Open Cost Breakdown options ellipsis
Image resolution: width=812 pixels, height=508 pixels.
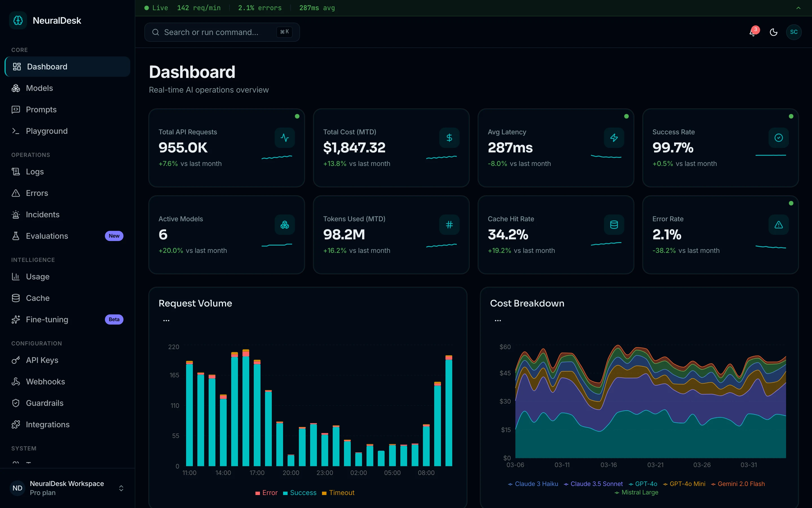point(498,321)
